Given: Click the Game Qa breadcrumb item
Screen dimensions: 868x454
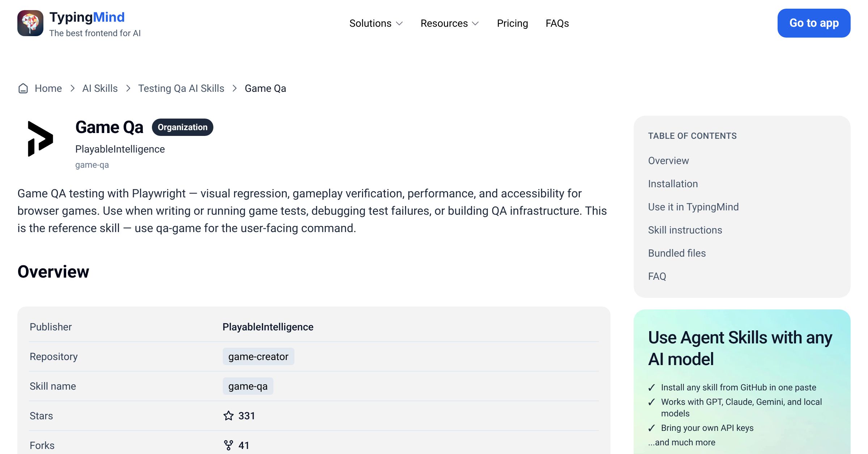Looking at the screenshot, I should click(265, 89).
